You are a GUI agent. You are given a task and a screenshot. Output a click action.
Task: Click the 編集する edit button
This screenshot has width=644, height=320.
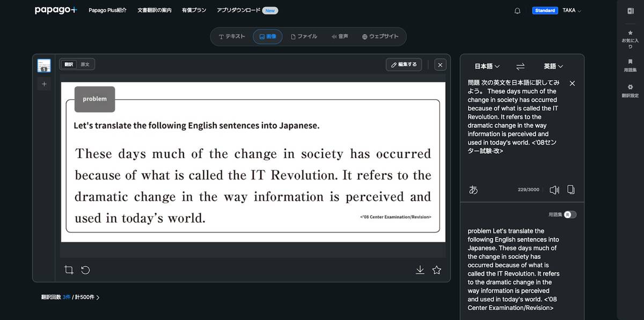(404, 64)
